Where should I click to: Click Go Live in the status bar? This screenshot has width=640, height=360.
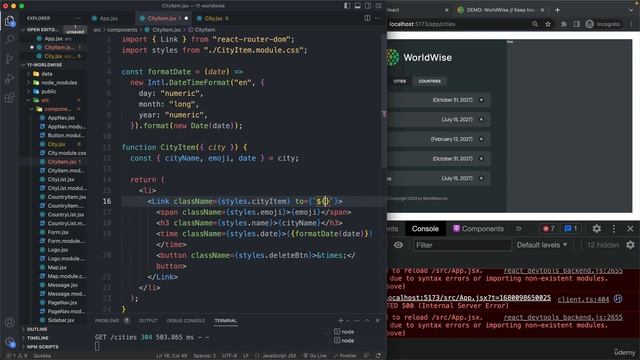pyautogui.click(x=315, y=356)
